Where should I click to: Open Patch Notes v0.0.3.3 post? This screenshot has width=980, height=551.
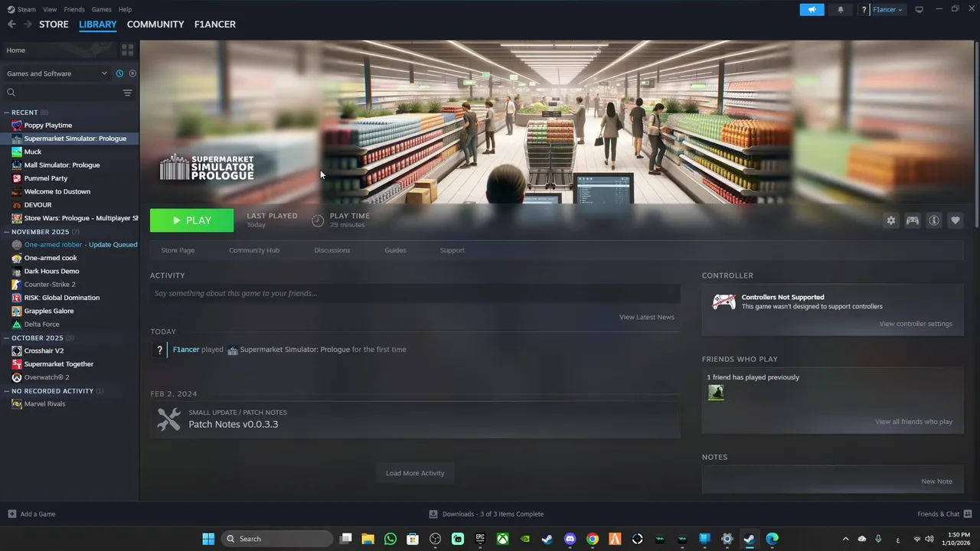click(x=415, y=419)
